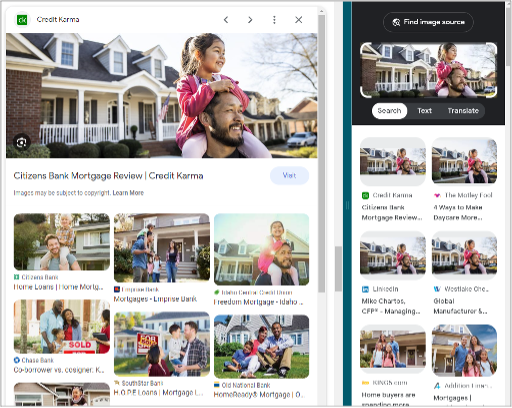Go to previous image with left chevron
Image resolution: width=512 pixels, height=408 pixels.
226,20
